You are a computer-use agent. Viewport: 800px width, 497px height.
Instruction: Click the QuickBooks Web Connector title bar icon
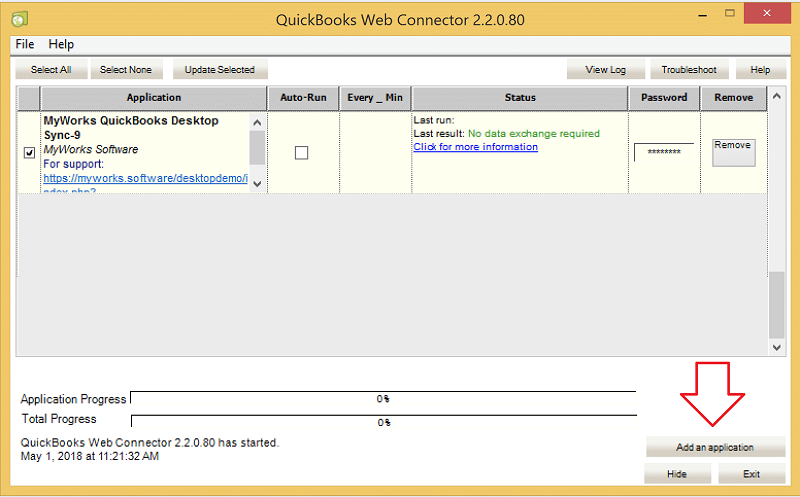19,19
